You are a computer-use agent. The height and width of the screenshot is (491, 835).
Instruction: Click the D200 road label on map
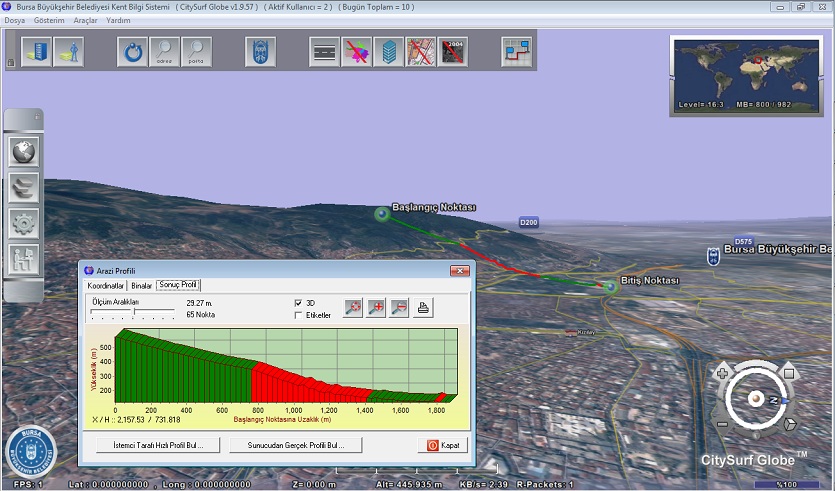pyautogui.click(x=529, y=222)
